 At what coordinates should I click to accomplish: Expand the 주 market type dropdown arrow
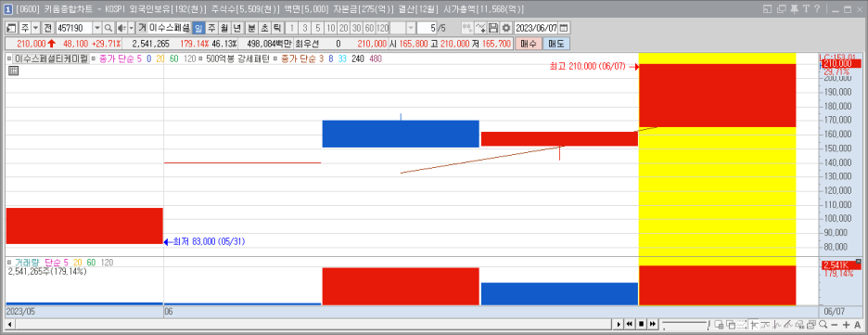coord(35,28)
